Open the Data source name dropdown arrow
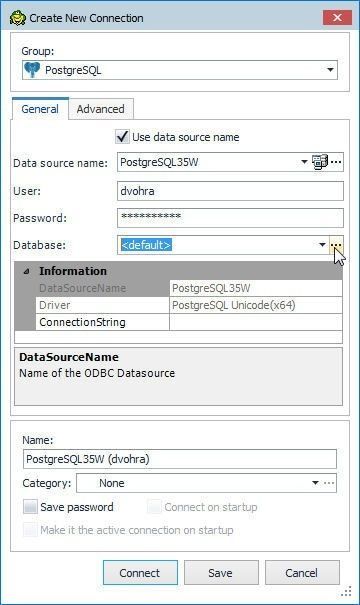Viewport: 360px width, 605px height. [304, 162]
